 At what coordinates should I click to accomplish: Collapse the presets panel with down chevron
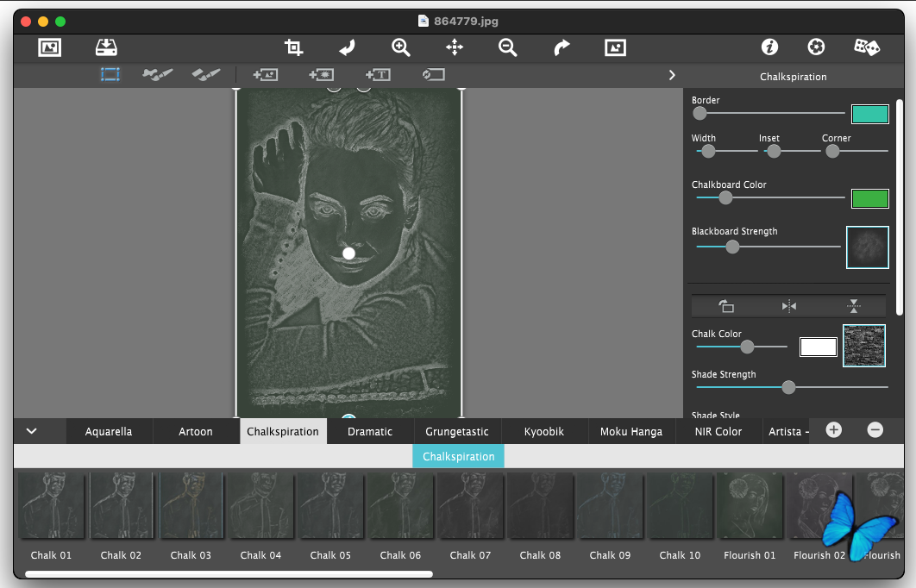click(x=32, y=431)
